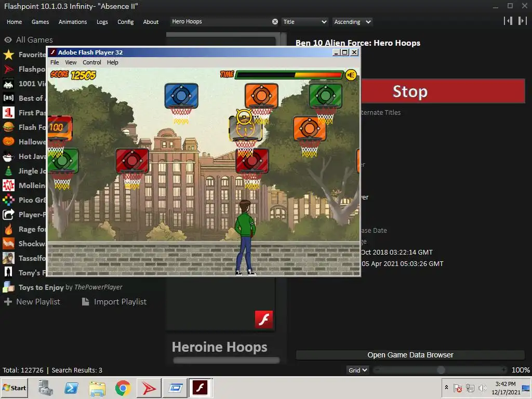Open the Shockwave playlist orange icon
532x399 pixels.
pyautogui.click(x=8, y=244)
